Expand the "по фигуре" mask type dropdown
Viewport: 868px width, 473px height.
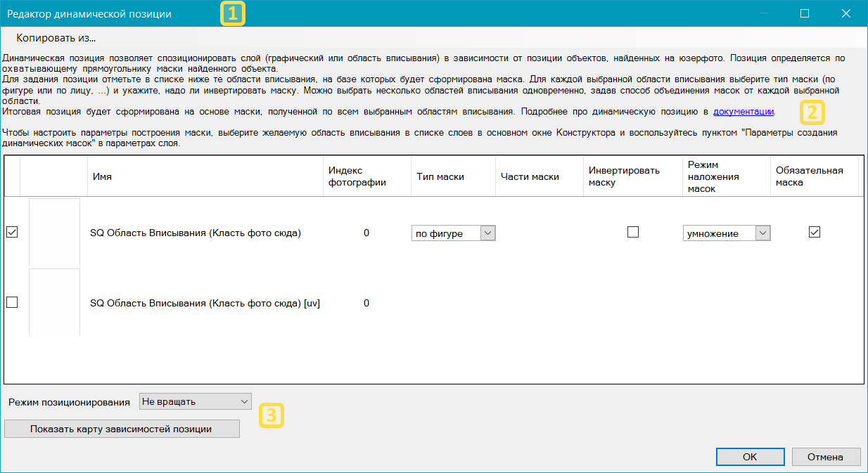tap(454, 233)
